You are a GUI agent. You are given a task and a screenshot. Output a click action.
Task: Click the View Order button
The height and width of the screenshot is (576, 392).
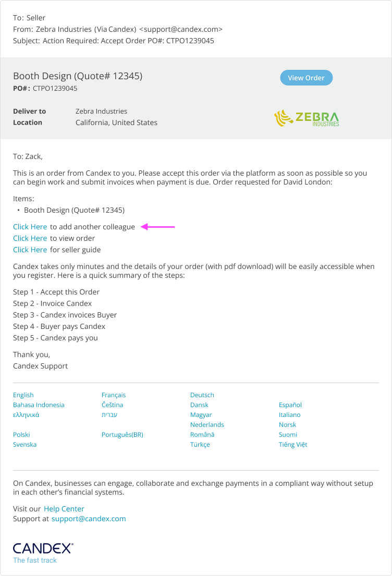[306, 78]
